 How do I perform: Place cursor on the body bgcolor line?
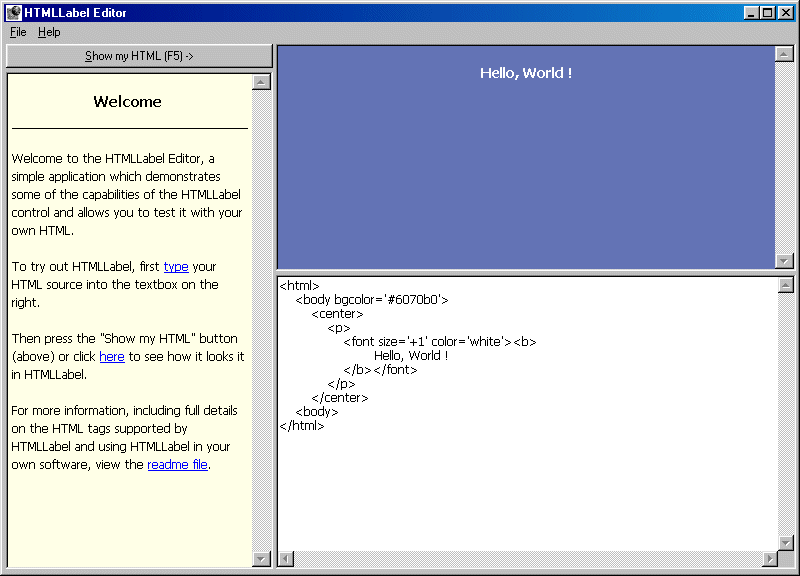click(x=372, y=300)
